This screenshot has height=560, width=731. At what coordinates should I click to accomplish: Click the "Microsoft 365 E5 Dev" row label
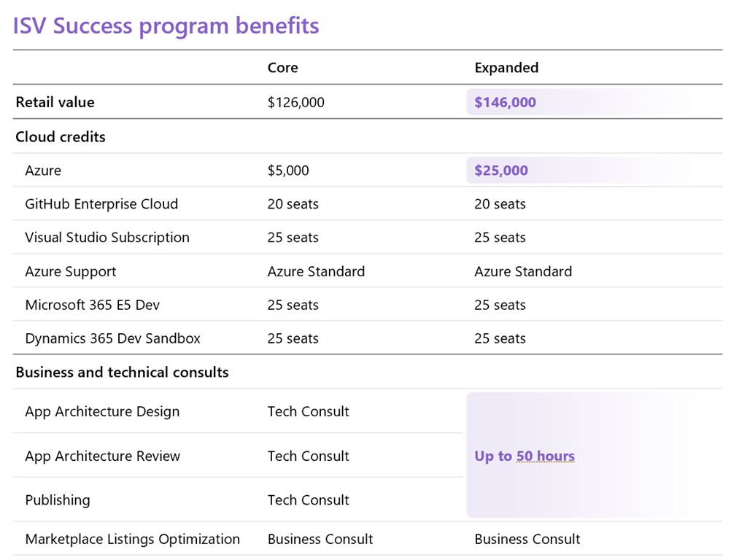[x=93, y=305]
